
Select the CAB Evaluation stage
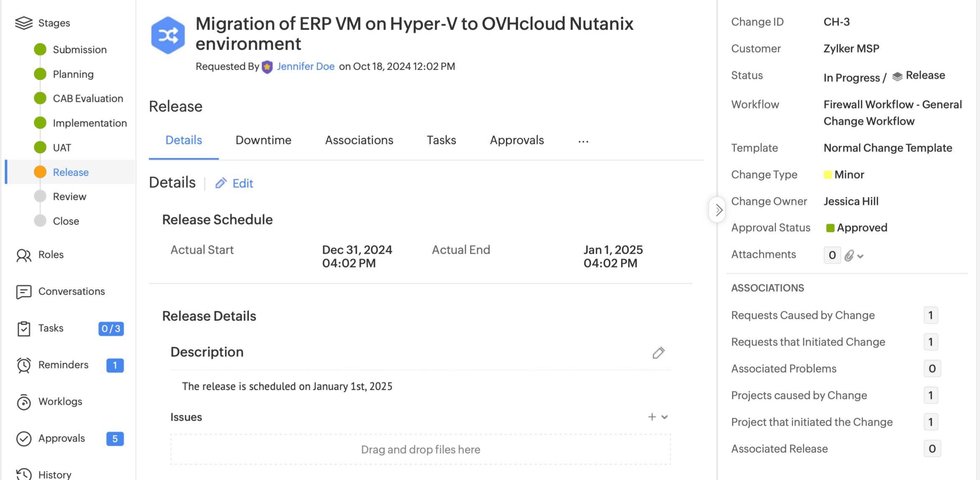(x=88, y=99)
